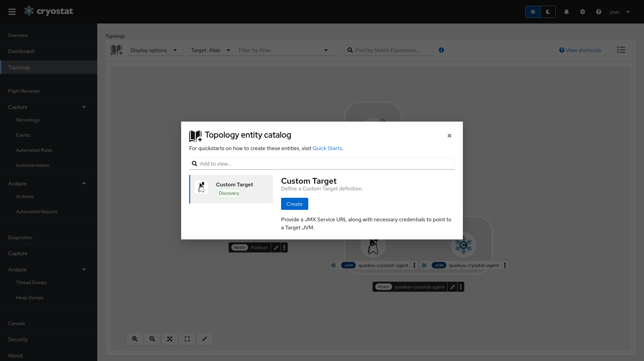Open the user account dropdown
The image size is (644, 361).
click(x=619, y=12)
